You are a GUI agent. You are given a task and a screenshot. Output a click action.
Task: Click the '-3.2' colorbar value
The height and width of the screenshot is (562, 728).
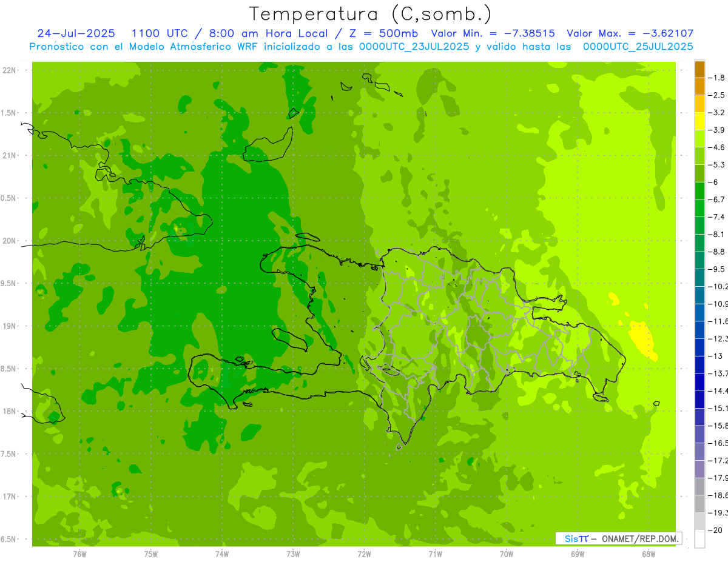click(717, 112)
